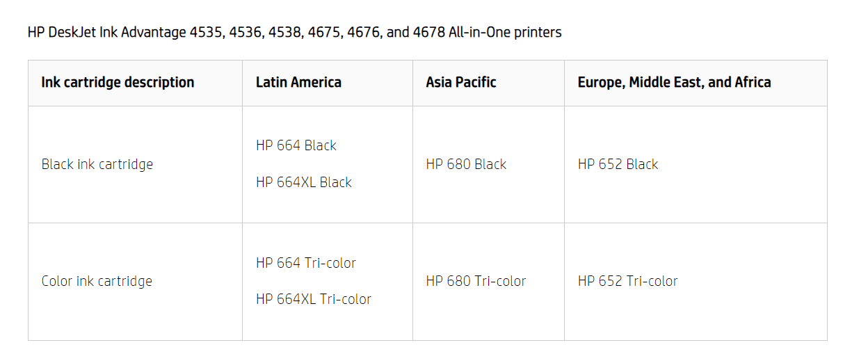Image resolution: width=868 pixels, height=361 pixels.
Task: Select the "Latin America" column header
Action: 298,82
